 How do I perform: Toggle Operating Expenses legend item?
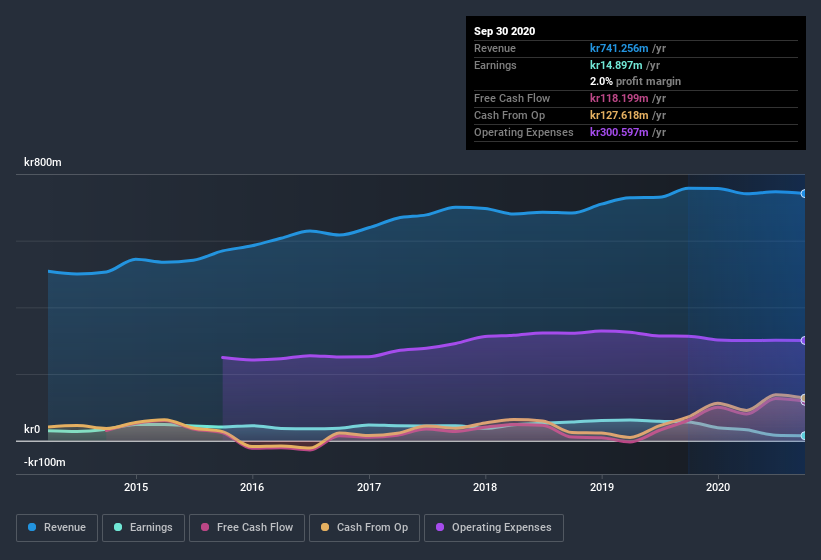(x=494, y=527)
